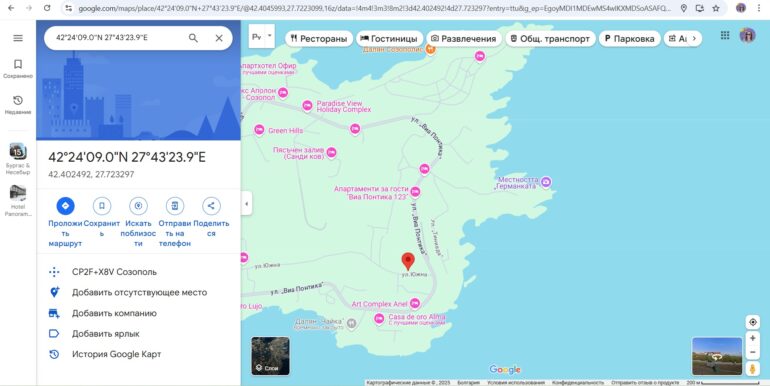770x386 pixels.
Task: Click the Местността Германката camera marker
Action: [x=546, y=182]
